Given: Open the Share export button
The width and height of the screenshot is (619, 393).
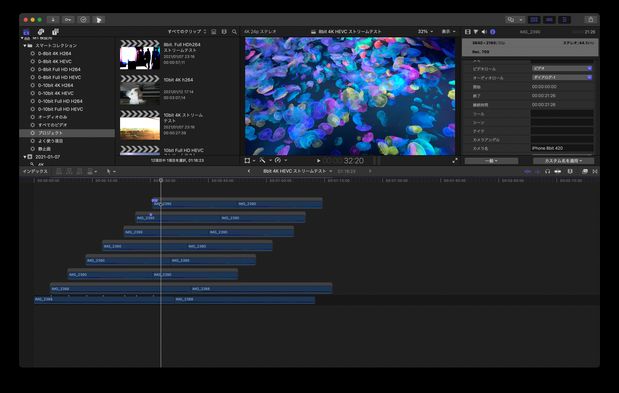Looking at the screenshot, I should [x=591, y=20].
